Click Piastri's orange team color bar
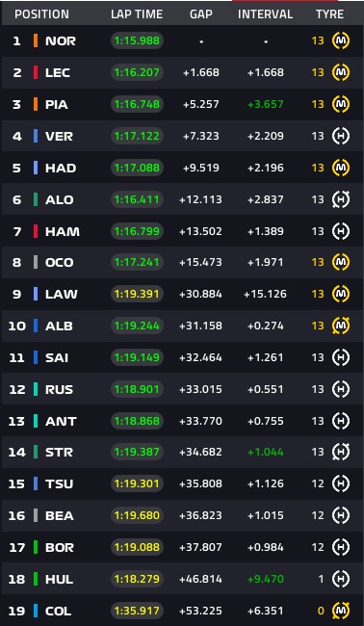The height and width of the screenshot is (626, 364). tap(36, 104)
